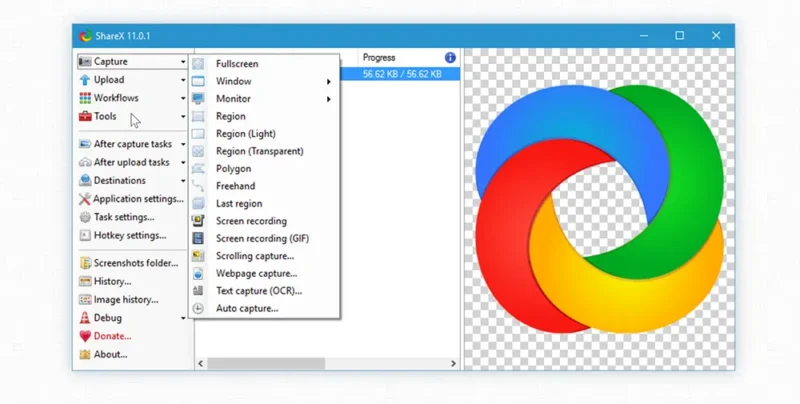This screenshot has width=800, height=404.
Task: Select Screen recording (GIF) menu entry
Action: 264,238
